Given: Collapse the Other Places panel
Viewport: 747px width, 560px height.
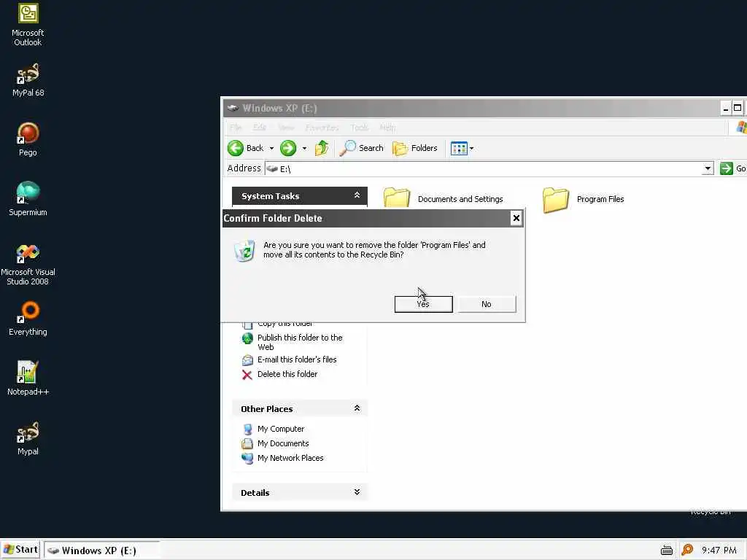Looking at the screenshot, I should click(357, 408).
